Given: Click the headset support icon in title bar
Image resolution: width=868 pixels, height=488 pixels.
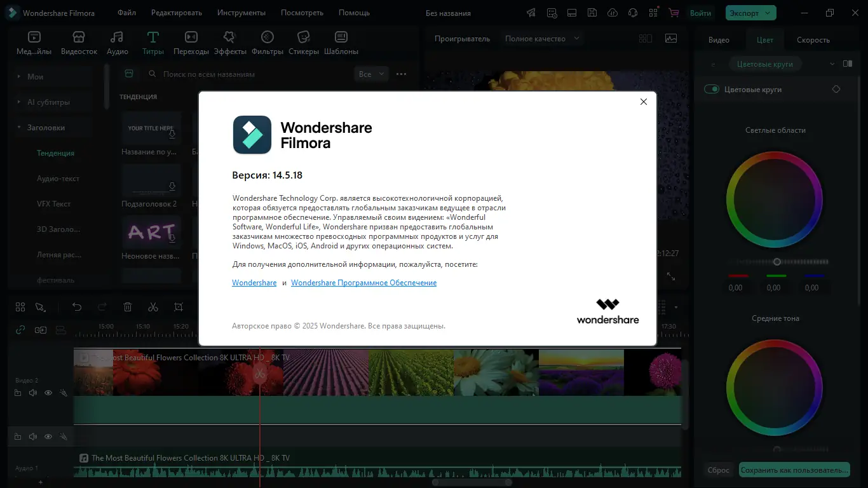Looking at the screenshot, I should [x=632, y=13].
